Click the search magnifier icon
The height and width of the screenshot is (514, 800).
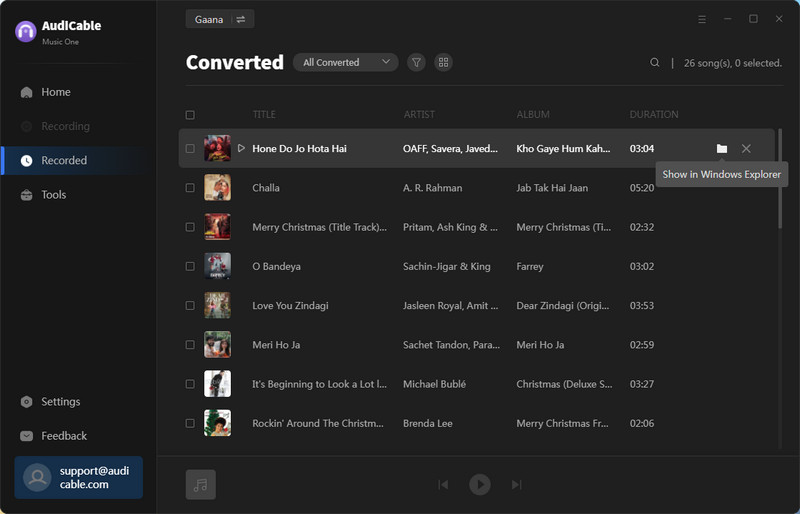coord(655,62)
